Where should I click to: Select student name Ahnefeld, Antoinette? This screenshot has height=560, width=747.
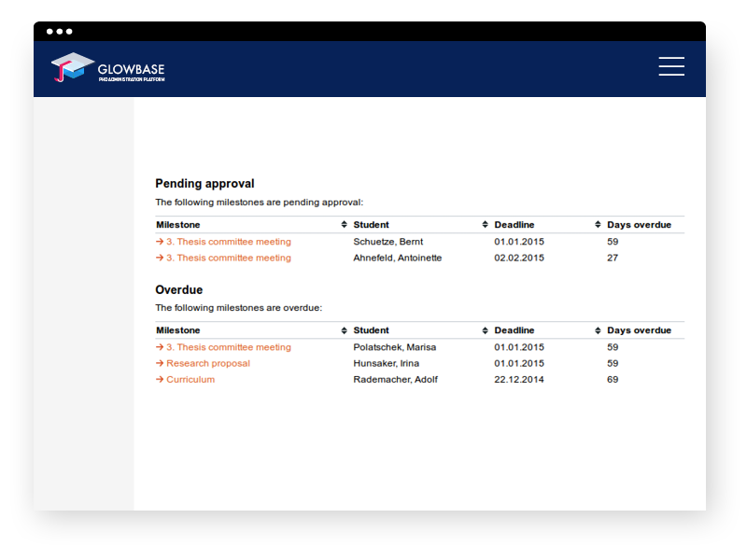click(398, 258)
